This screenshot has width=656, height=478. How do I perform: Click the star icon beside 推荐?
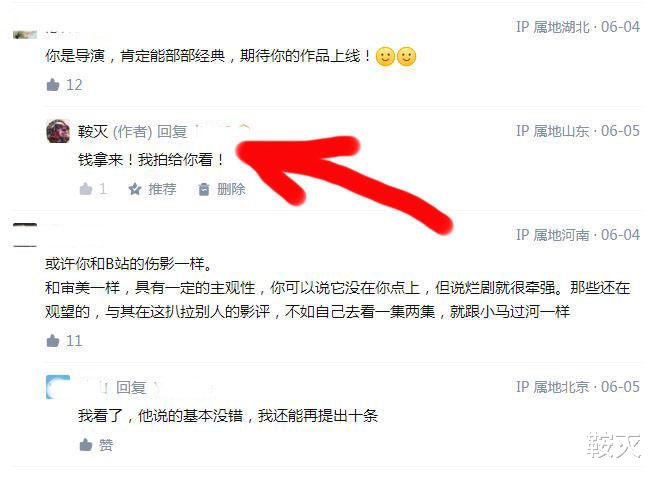point(135,189)
